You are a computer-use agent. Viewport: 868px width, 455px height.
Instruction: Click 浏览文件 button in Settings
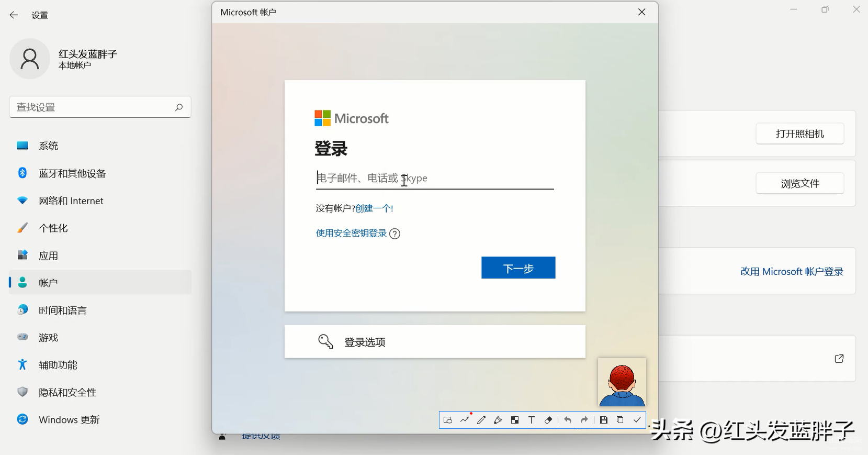pos(800,183)
